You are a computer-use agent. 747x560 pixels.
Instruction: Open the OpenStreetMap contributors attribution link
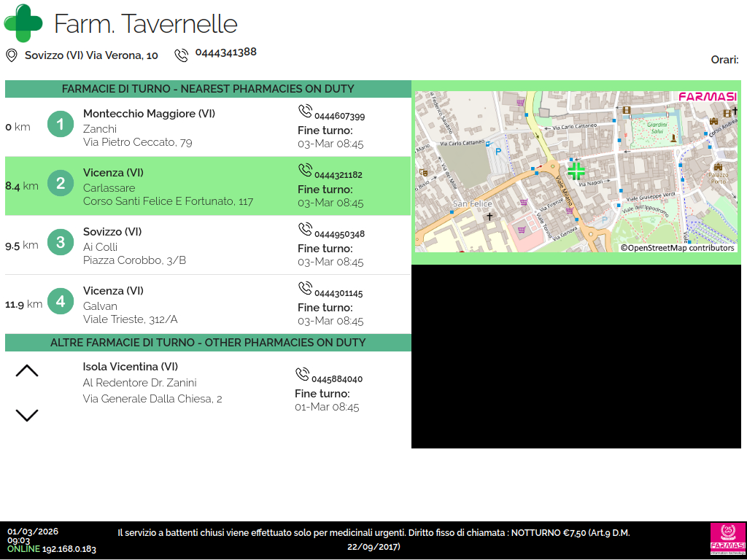coord(678,248)
